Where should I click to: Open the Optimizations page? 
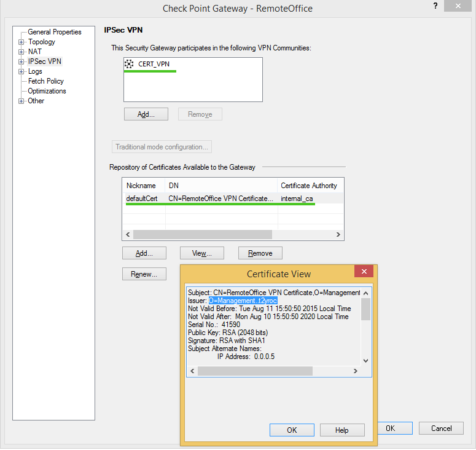pyautogui.click(x=47, y=91)
